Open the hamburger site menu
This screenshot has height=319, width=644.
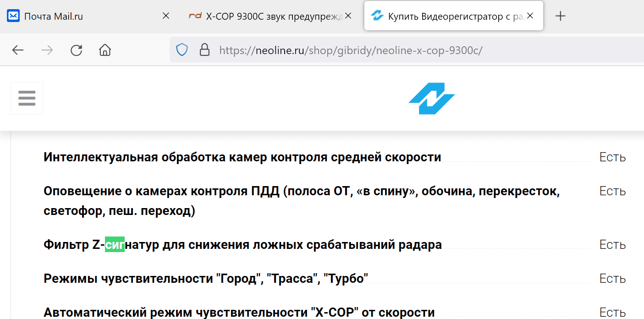[27, 98]
